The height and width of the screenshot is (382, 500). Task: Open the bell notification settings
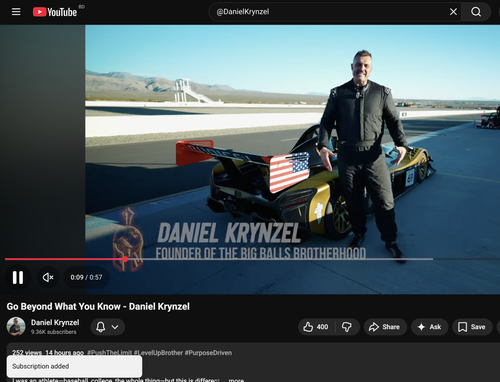click(101, 327)
